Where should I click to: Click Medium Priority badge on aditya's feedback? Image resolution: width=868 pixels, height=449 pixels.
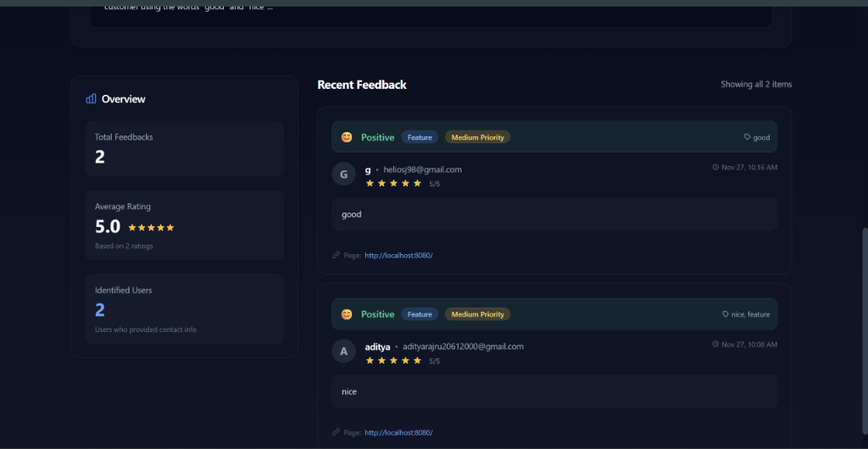(478, 314)
